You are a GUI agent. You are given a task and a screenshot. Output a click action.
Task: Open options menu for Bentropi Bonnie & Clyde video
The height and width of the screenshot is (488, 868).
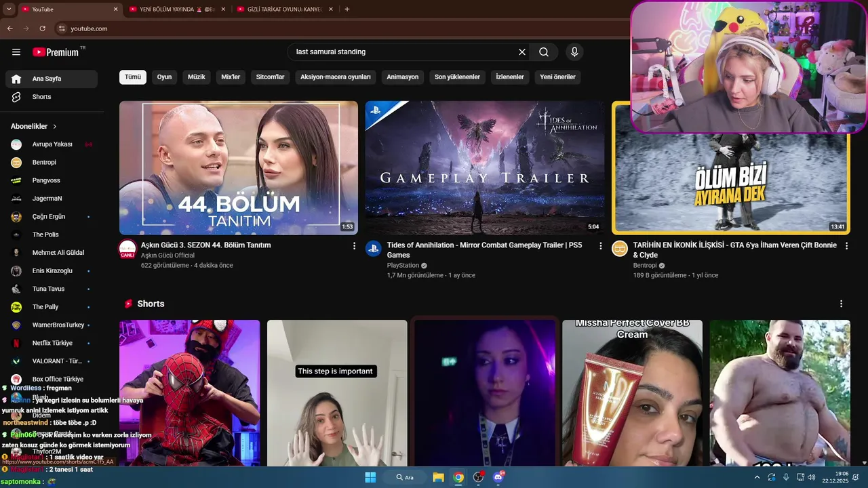846,246
